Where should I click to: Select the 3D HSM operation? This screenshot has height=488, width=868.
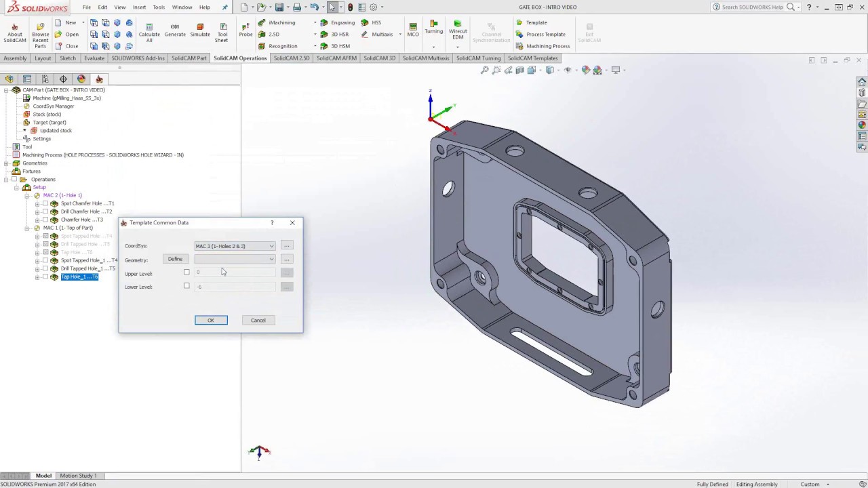tap(335, 46)
